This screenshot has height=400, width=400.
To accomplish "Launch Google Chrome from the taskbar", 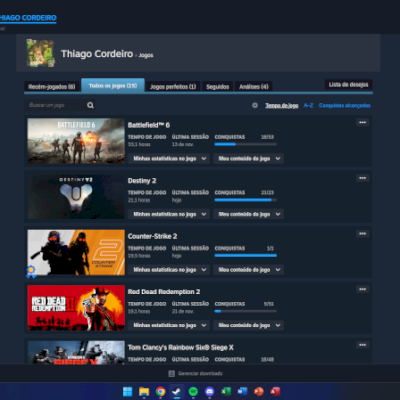I will [x=160, y=391].
